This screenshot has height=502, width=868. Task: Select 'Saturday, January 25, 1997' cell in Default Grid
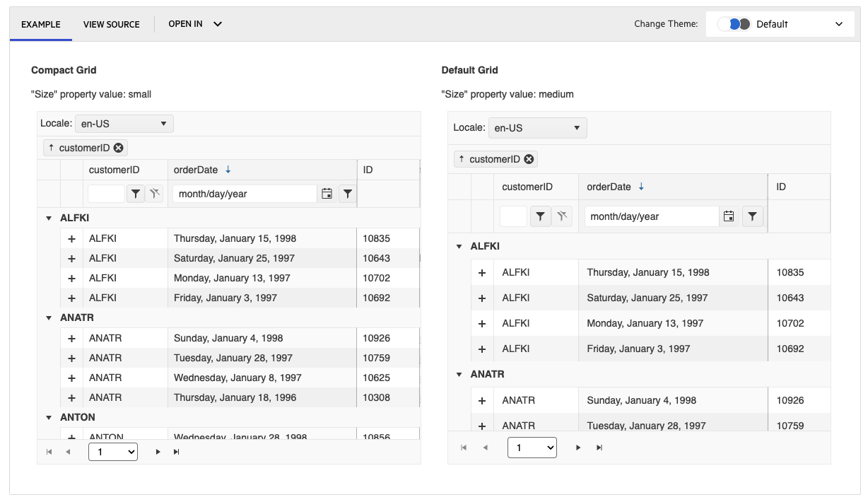point(673,298)
